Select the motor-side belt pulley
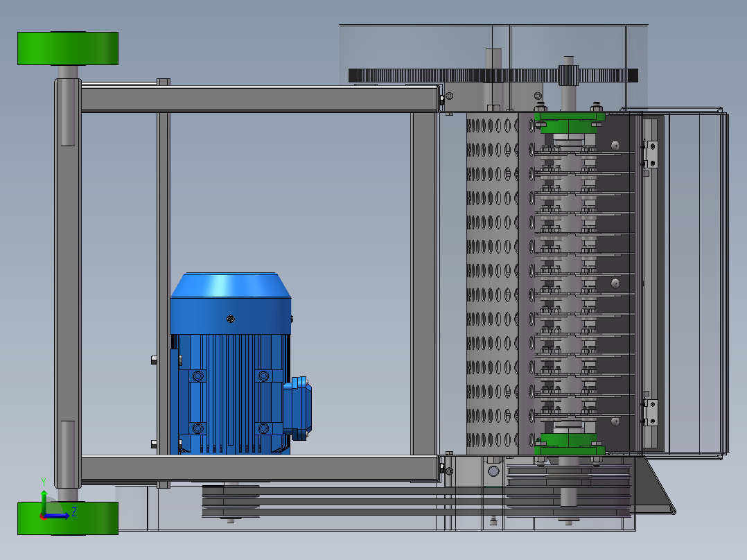This screenshot has width=747, height=560. (231, 501)
